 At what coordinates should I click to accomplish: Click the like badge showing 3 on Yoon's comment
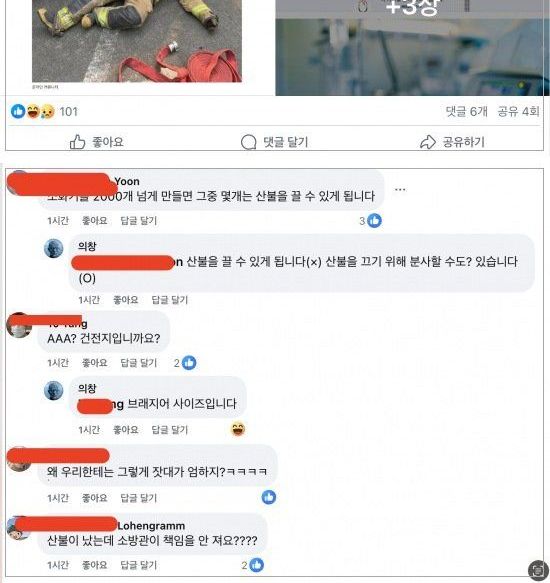tap(370, 221)
